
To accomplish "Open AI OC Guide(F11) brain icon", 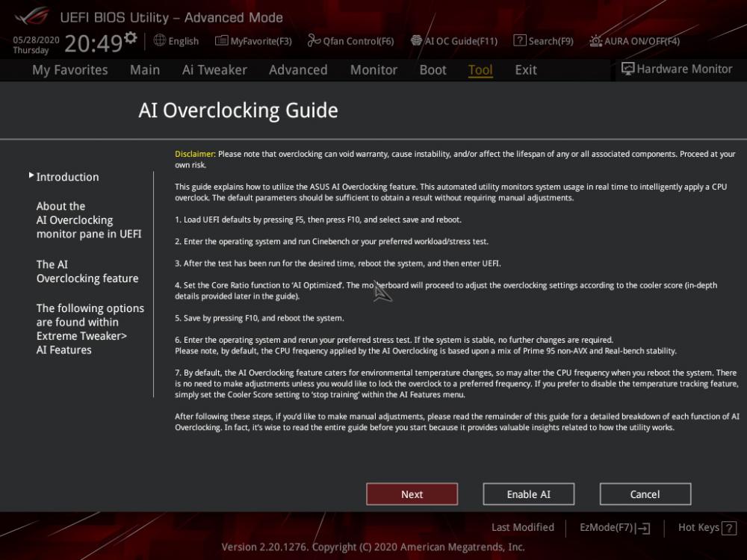I will pos(416,41).
